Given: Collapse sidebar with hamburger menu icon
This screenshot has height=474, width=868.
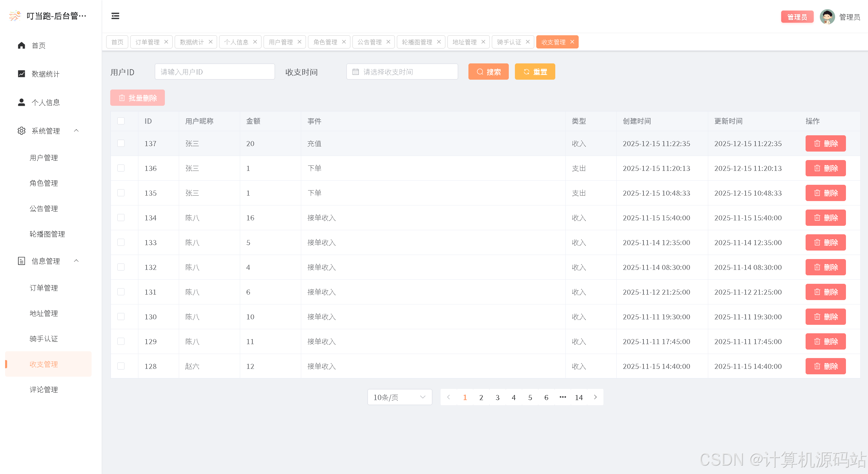Looking at the screenshot, I should 115,16.
